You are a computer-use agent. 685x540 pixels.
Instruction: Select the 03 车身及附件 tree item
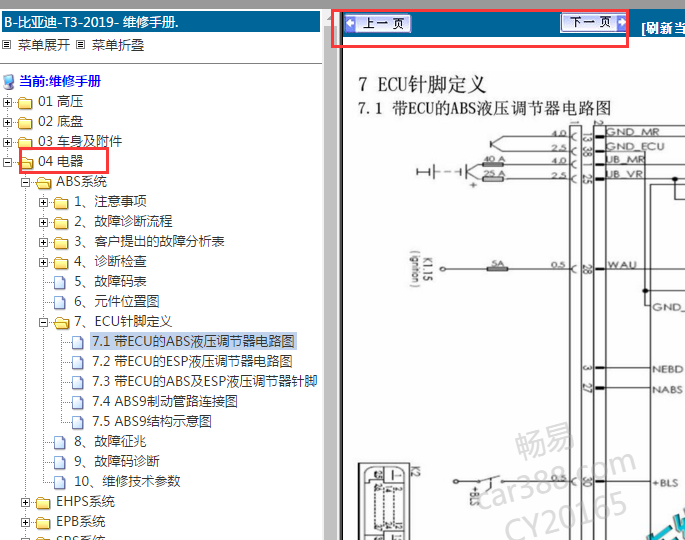tap(80, 141)
